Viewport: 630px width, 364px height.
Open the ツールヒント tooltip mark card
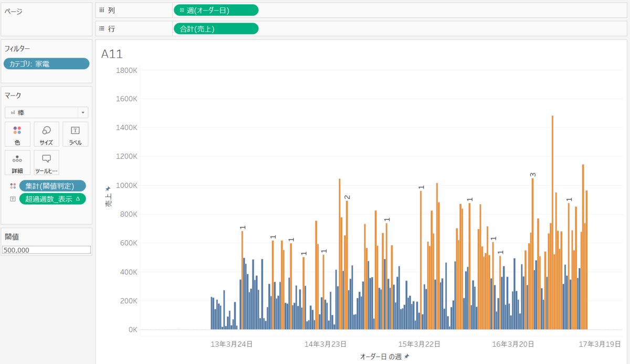tap(46, 163)
